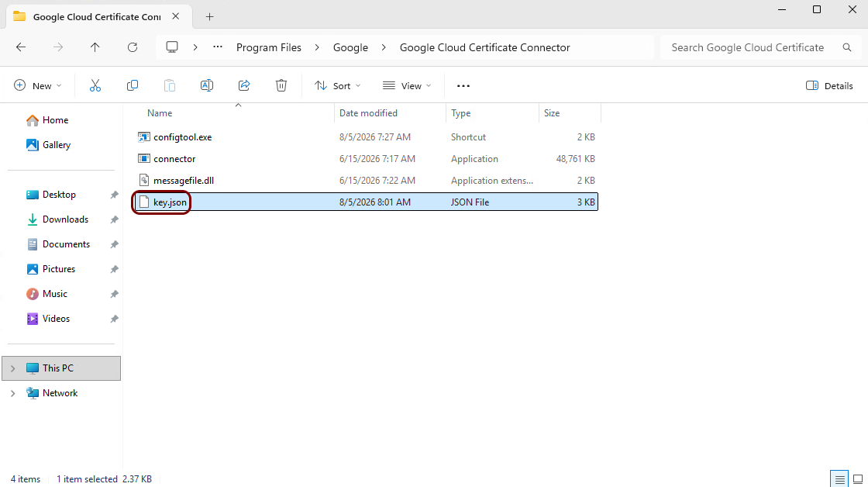Expand This PC tree node
The height and width of the screenshot is (487, 868).
pyautogui.click(x=12, y=368)
